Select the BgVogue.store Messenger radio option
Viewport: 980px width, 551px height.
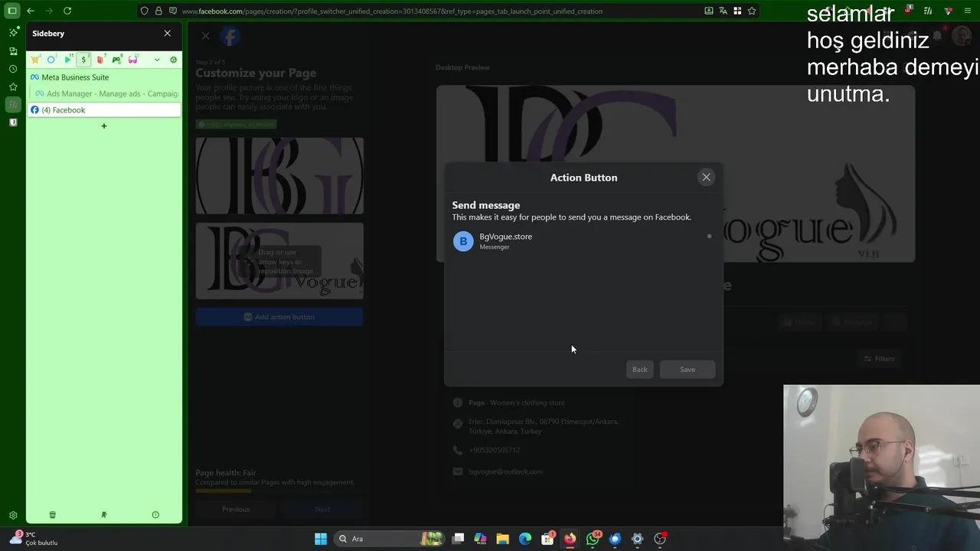709,236
